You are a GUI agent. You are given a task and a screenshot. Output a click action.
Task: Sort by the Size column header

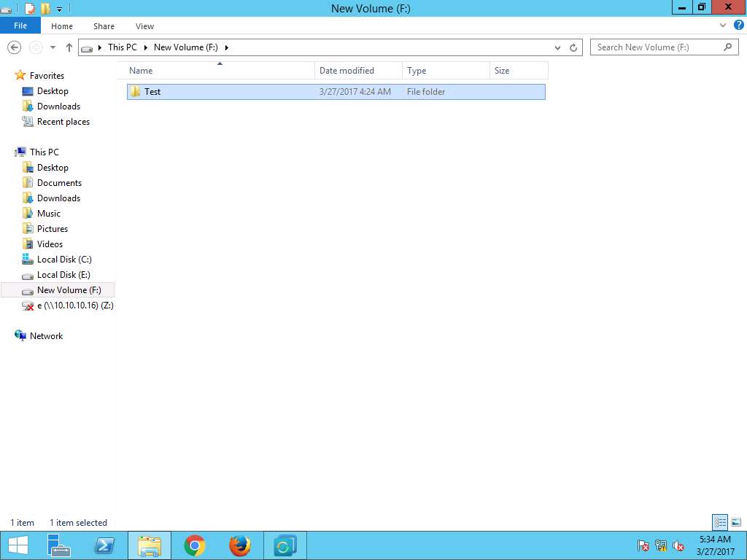pos(519,71)
